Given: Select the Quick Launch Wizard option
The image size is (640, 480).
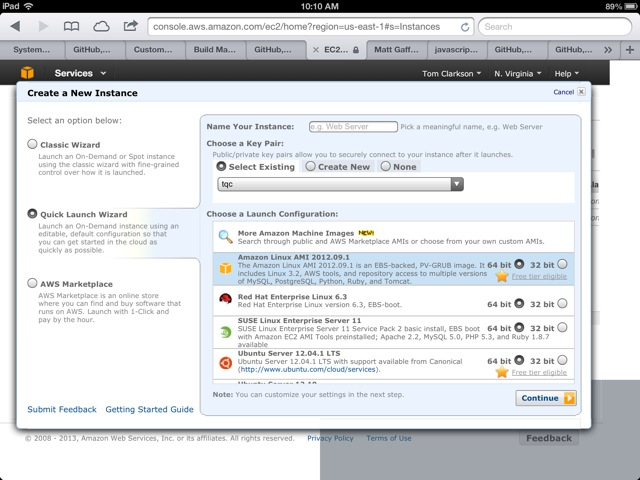Looking at the screenshot, I should coord(32,213).
